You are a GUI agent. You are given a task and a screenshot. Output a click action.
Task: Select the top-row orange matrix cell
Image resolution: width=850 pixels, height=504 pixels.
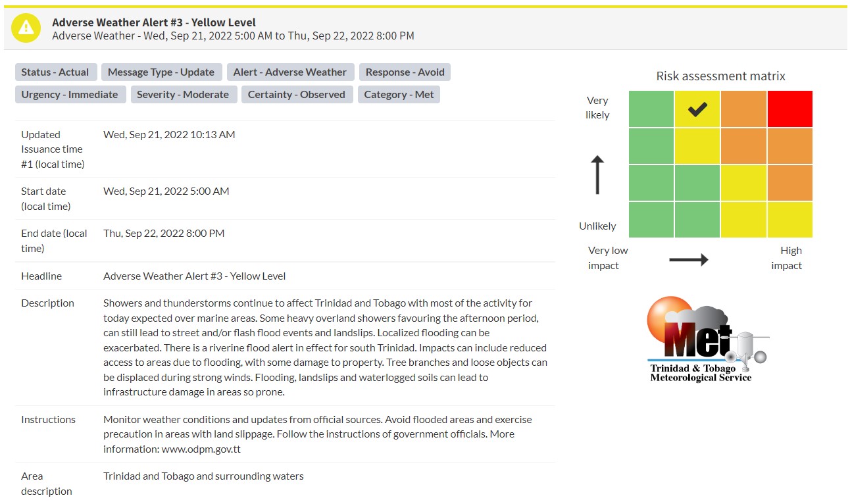point(744,109)
